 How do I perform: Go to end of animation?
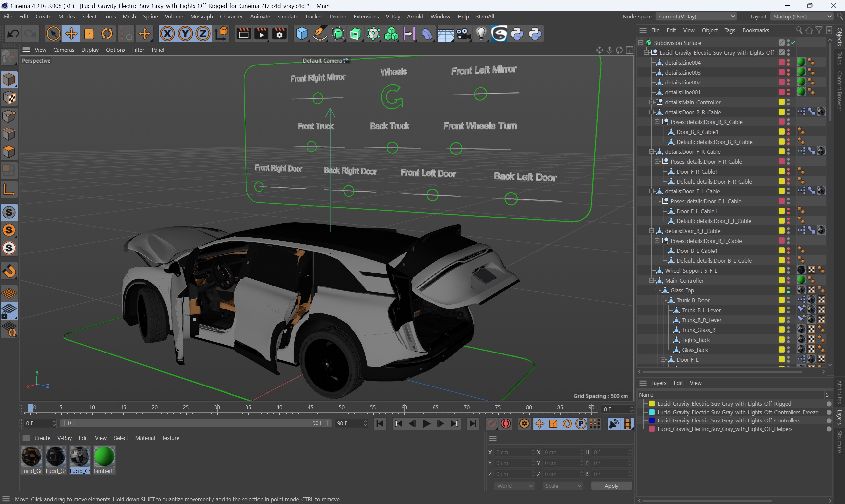click(472, 423)
